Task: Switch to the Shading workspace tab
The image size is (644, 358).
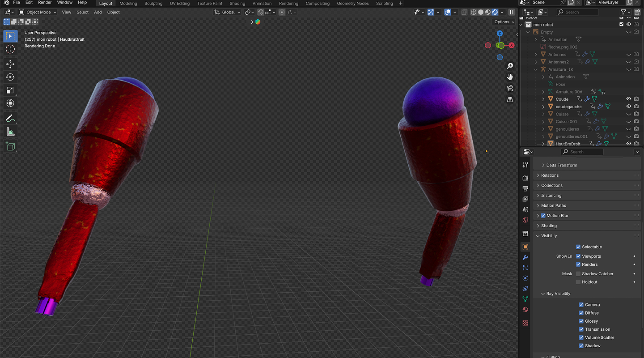Action: tap(237, 3)
